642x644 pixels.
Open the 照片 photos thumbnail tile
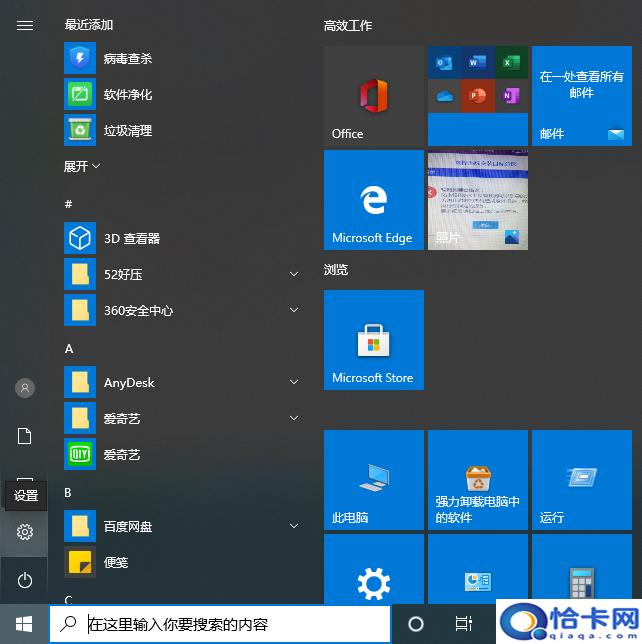click(477, 200)
